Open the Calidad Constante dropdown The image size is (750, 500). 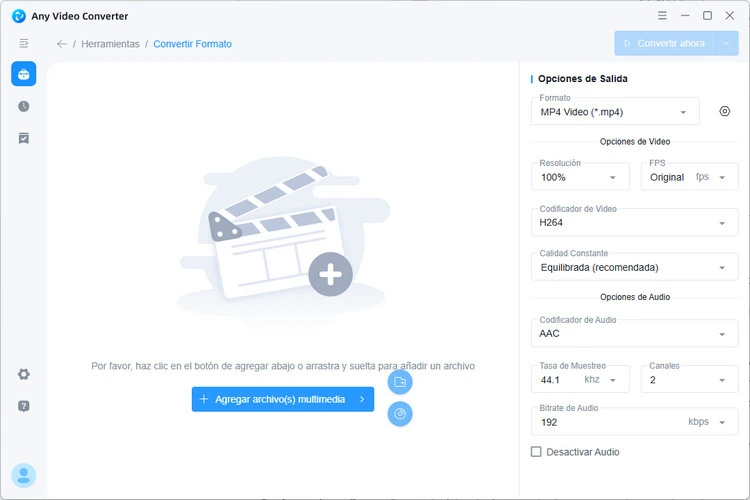tap(635, 267)
